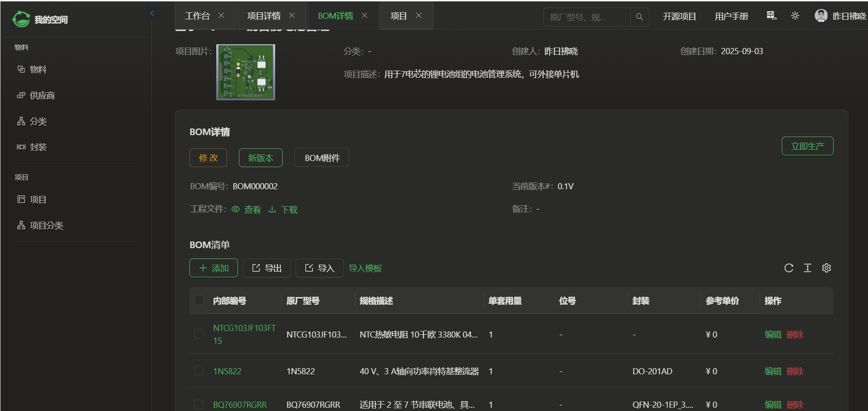Open the 项目详情 tab
The height and width of the screenshot is (411, 868).
pos(263,16)
